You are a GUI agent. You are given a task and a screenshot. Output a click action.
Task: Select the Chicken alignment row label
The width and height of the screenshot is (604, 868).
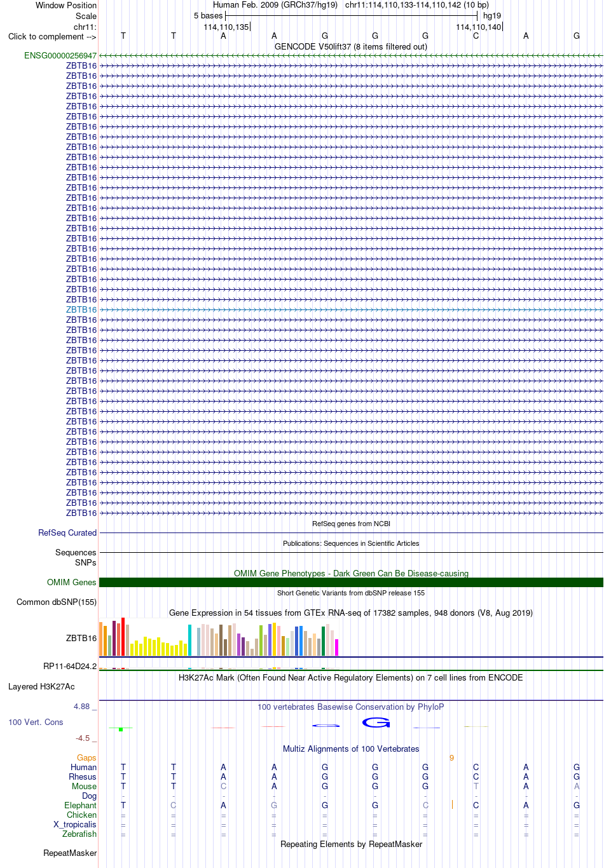click(x=81, y=815)
